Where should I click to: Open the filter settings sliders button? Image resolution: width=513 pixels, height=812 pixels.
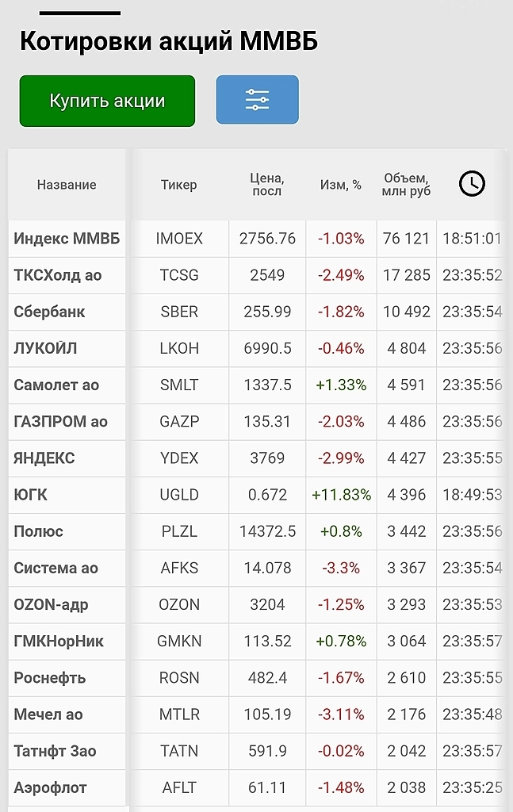[x=257, y=100]
